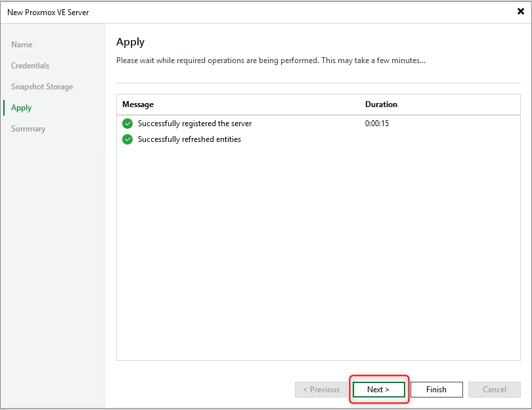Click the green checkmark beside registered server message
The height and width of the screenshot is (410, 532).
click(127, 123)
